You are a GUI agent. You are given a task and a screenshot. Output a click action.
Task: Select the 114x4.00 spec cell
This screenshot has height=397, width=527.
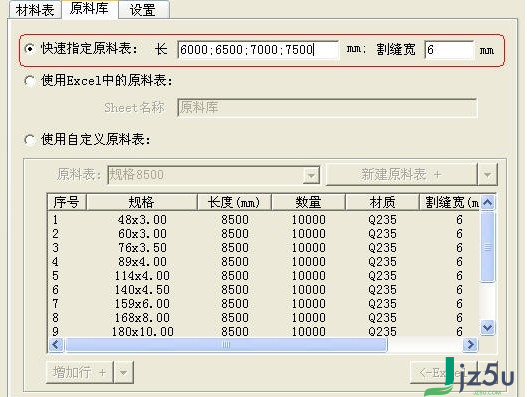(142, 276)
